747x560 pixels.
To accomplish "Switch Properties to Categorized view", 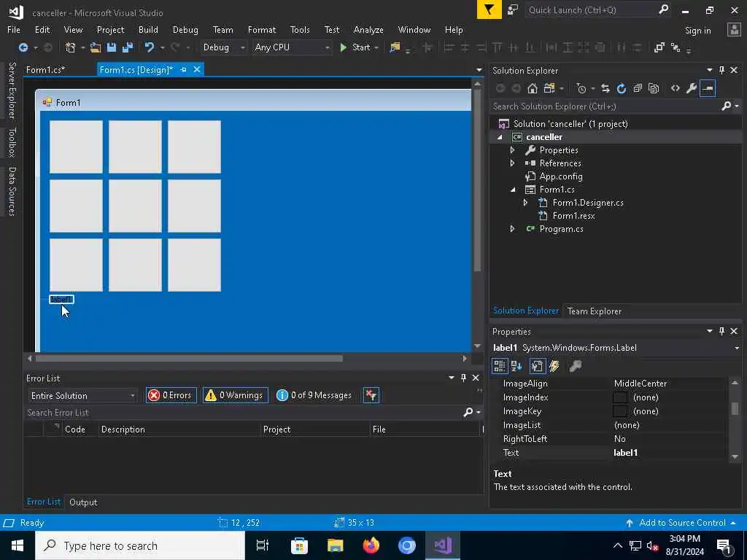I will pyautogui.click(x=500, y=366).
